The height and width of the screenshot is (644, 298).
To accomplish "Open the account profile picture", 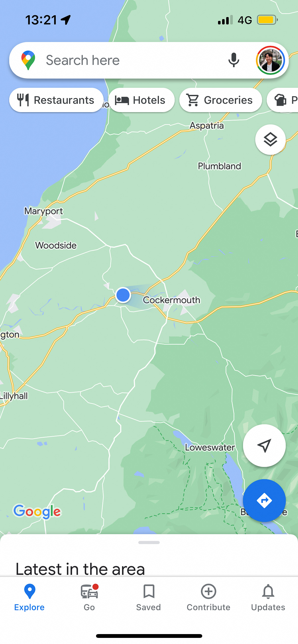I will (x=270, y=60).
